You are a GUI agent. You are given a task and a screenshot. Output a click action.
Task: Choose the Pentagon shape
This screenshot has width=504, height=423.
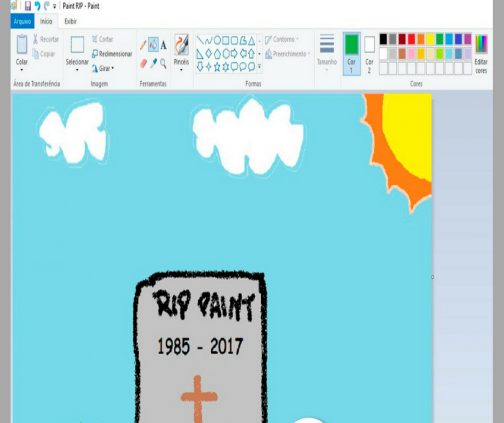(217, 54)
